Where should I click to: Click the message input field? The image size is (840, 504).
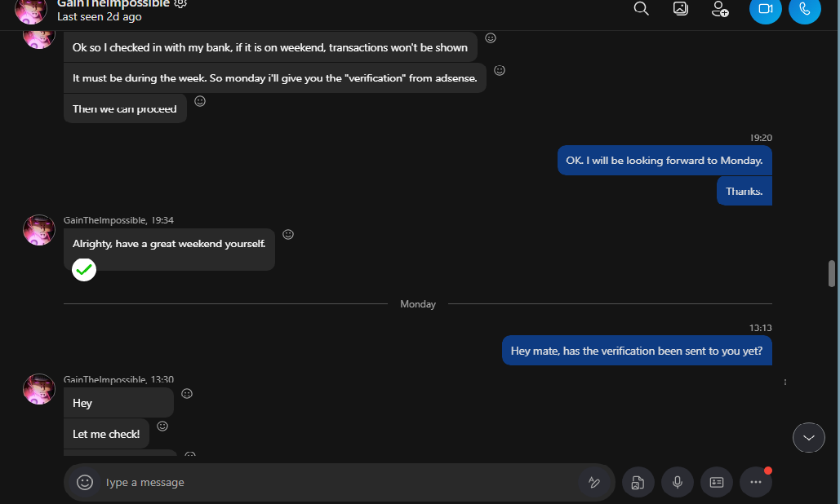tap(337, 482)
